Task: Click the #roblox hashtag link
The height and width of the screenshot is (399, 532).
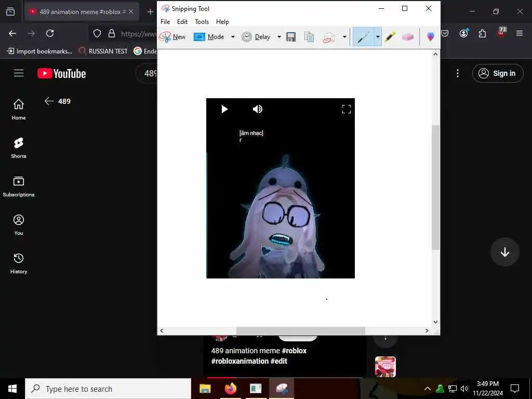Action: click(x=294, y=351)
